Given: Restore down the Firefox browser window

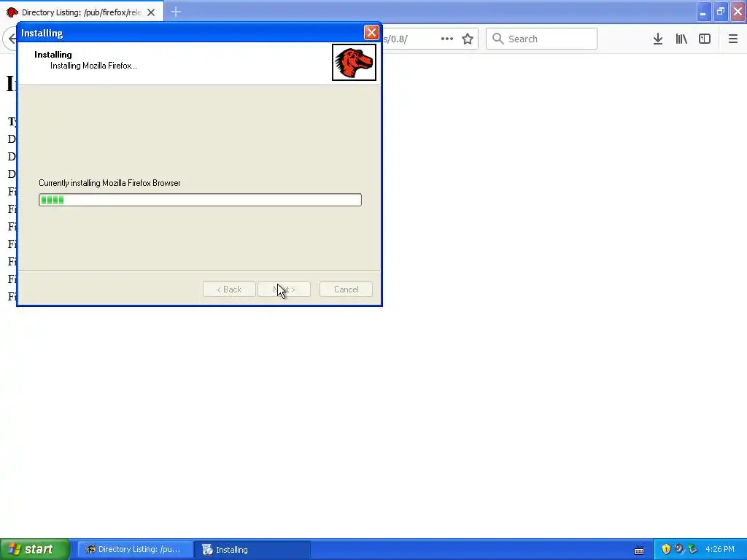Looking at the screenshot, I should point(721,12).
